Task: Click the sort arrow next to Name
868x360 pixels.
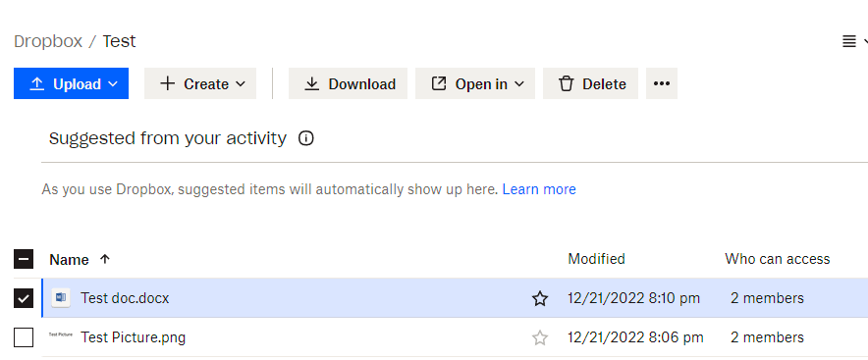Action: coord(105,259)
